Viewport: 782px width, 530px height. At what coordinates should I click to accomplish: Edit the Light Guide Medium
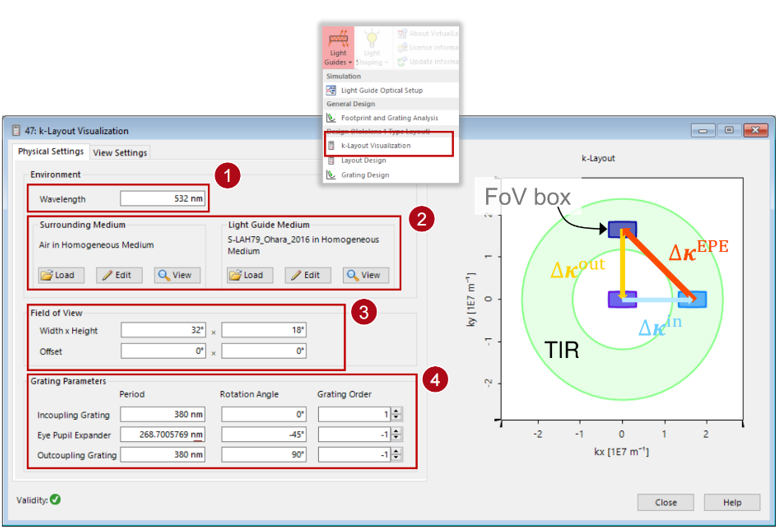[x=308, y=275]
